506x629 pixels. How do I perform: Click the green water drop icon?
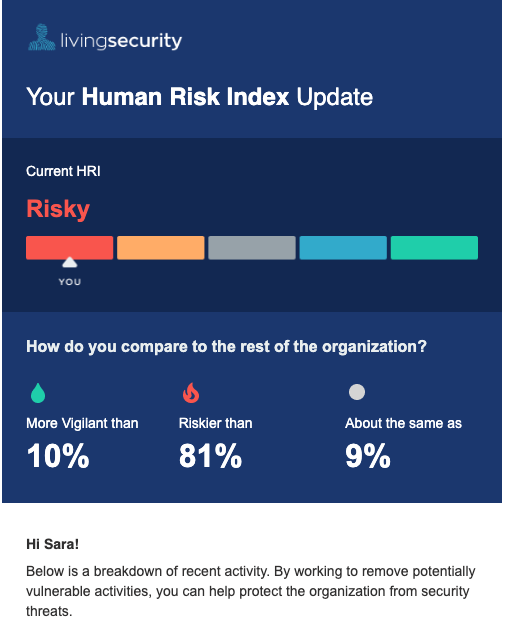[x=38, y=392]
